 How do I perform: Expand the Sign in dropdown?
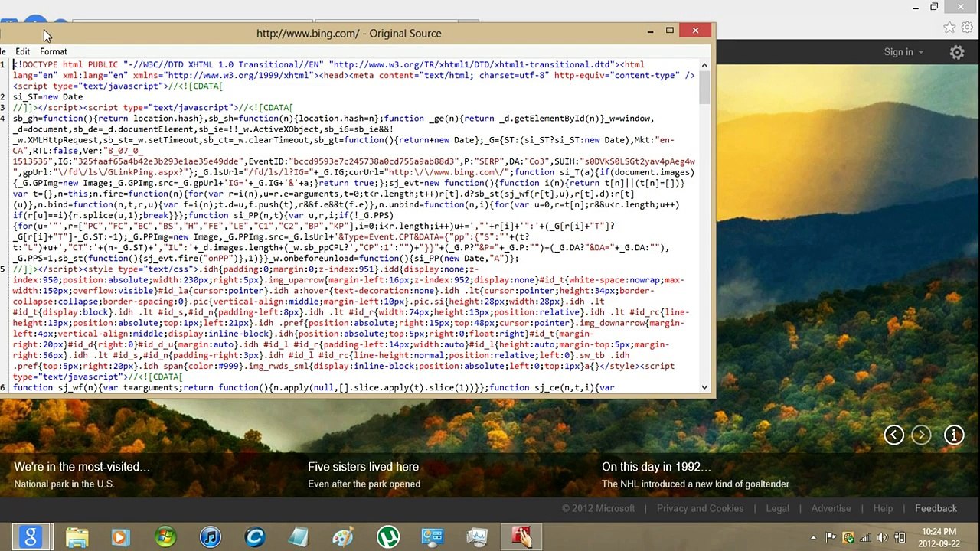coord(903,52)
